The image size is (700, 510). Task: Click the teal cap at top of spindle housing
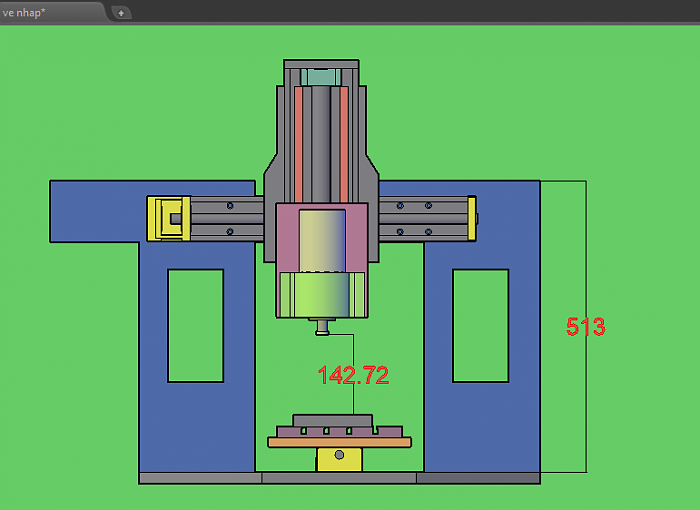coord(320,77)
